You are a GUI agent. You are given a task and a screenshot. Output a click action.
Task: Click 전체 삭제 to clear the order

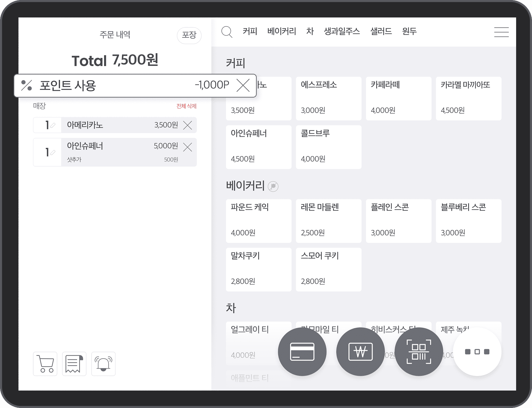point(187,106)
